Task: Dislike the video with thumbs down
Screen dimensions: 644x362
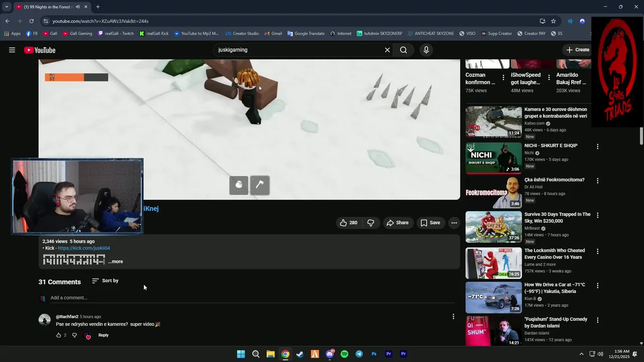Action: pyautogui.click(x=371, y=223)
